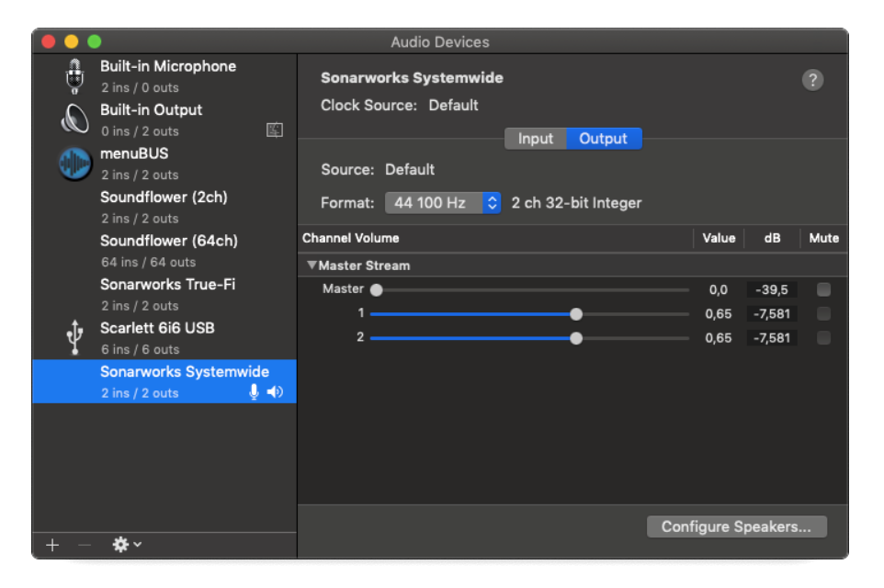The image size is (884, 588).
Task: Click channel 1 dB field -7,581
Action: click(771, 314)
